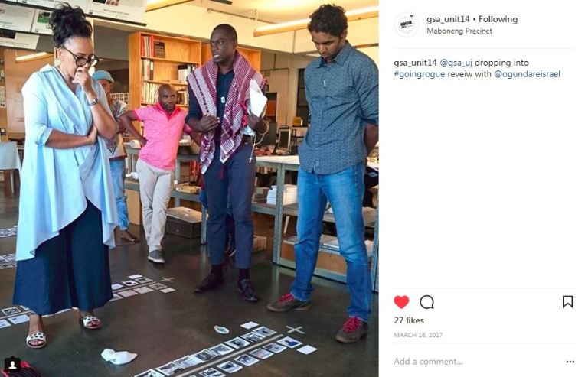
Task: Click the red heart like icon
Action: coord(401,302)
